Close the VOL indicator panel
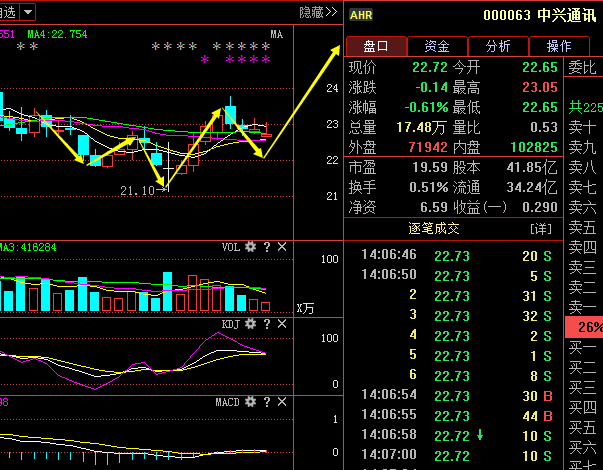The height and width of the screenshot is (470, 603). point(282,247)
